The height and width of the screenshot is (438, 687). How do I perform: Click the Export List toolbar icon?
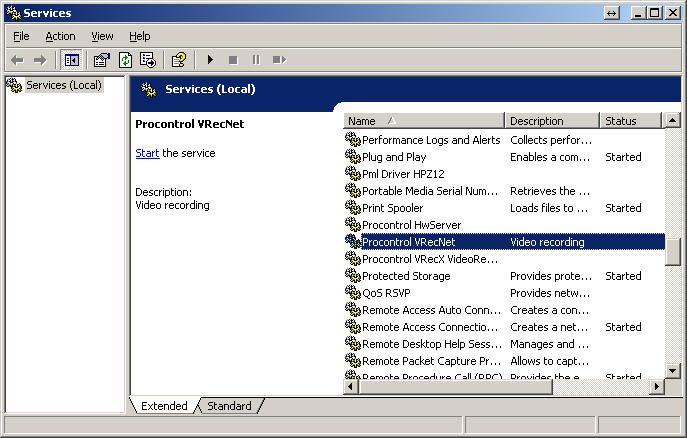point(148,60)
